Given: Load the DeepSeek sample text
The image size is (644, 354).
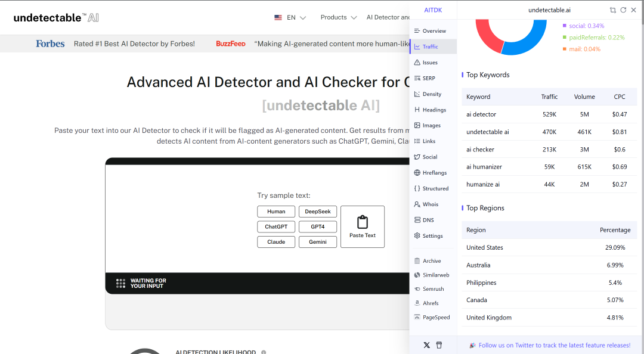Looking at the screenshot, I should click(318, 212).
